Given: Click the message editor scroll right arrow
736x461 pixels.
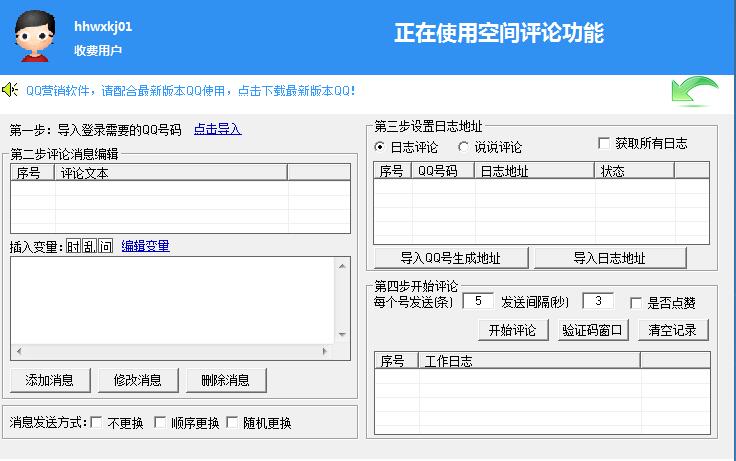Looking at the screenshot, I should [325, 351].
